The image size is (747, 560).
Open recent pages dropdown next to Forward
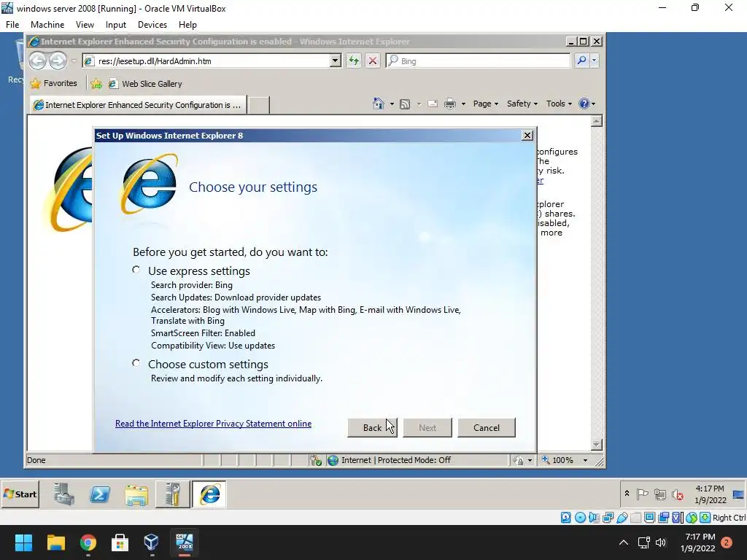tap(74, 61)
